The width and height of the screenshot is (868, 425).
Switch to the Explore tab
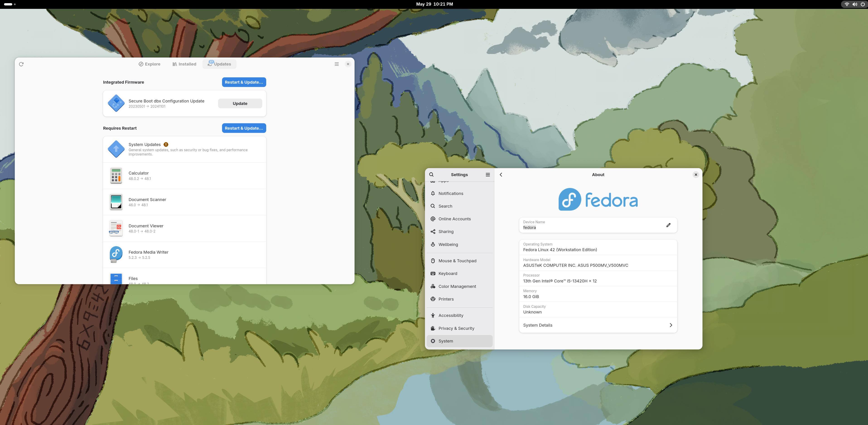[149, 64]
